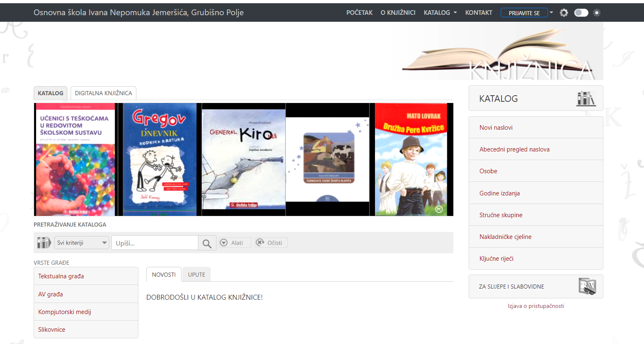The image size is (644, 344).
Task: Open the Svi kriteriji criteria dropdown
Action: [x=82, y=243]
